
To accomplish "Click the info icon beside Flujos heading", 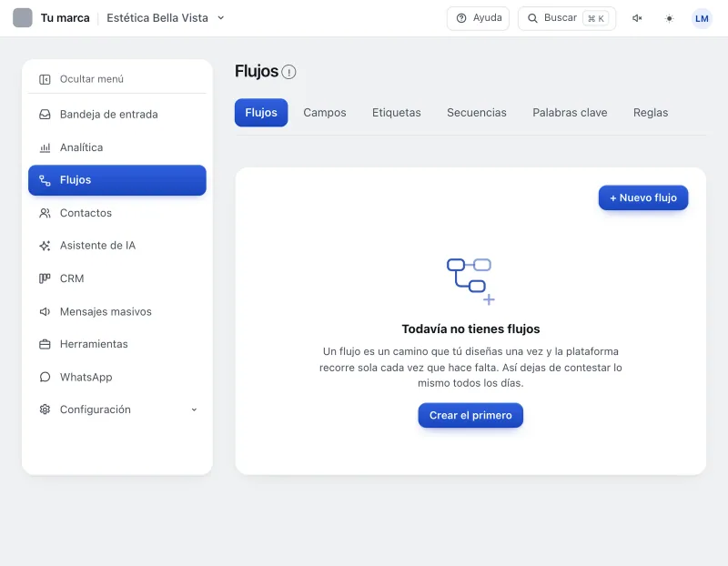I will (288, 72).
